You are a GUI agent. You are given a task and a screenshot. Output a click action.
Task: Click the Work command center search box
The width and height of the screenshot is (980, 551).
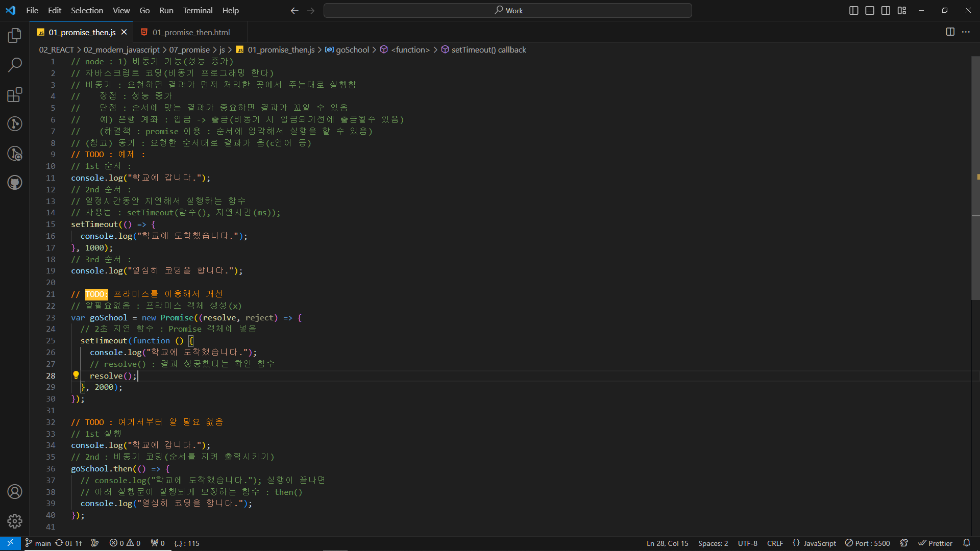(507, 10)
